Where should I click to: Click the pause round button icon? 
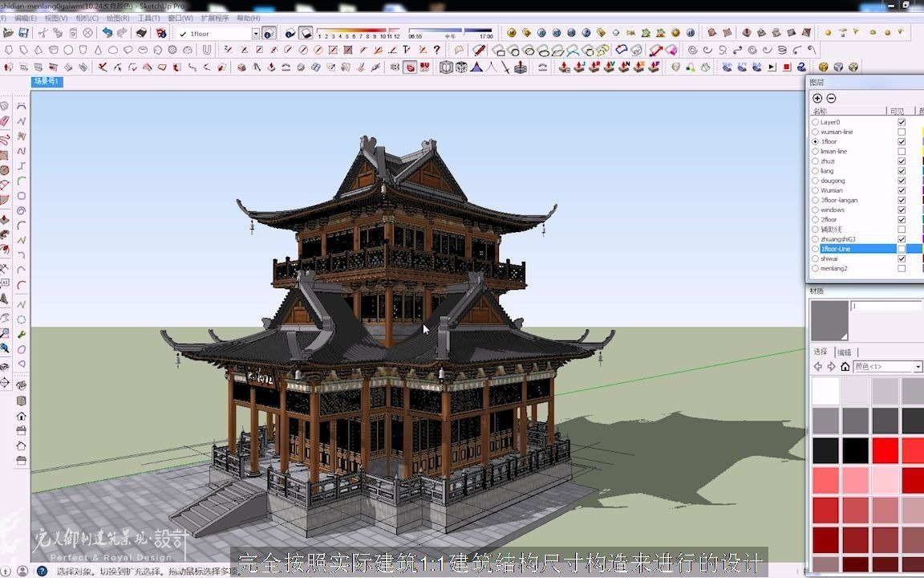(x=691, y=33)
